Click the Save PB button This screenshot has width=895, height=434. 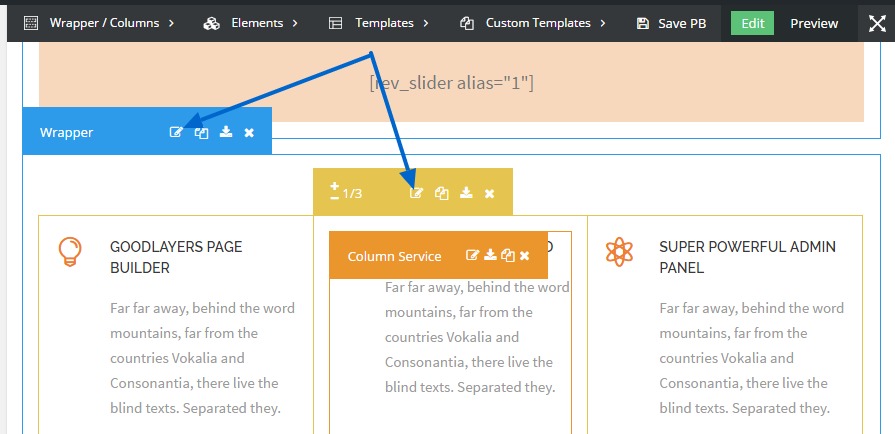[x=671, y=23]
